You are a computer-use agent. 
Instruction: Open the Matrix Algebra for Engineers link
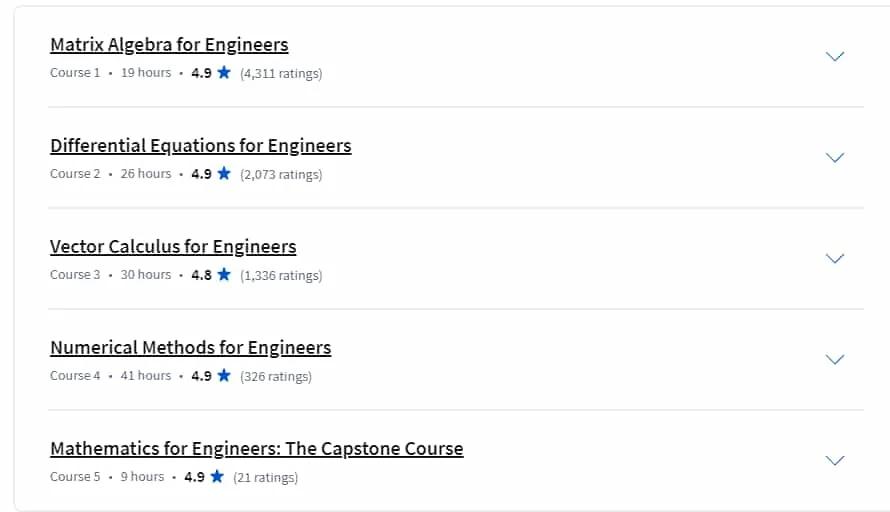pyautogui.click(x=169, y=45)
